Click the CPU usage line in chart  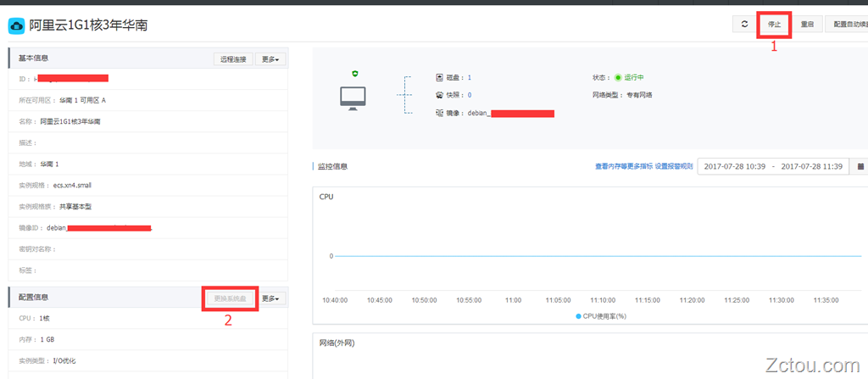coord(598,256)
